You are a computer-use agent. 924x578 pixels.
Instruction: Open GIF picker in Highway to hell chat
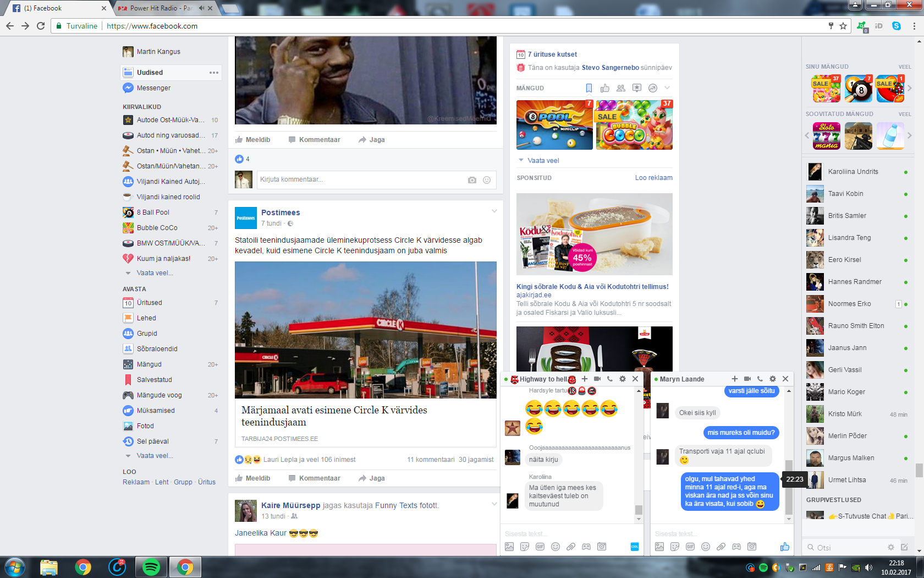pyautogui.click(x=540, y=547)
